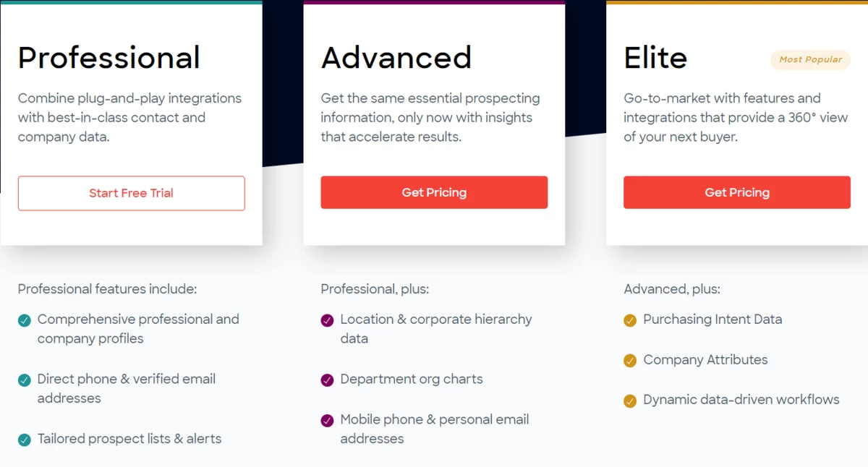The width and height of the screenshot is (868, 467).
Task: Click purple checkmark by Mobile phone feature
Action: (328, 420)
